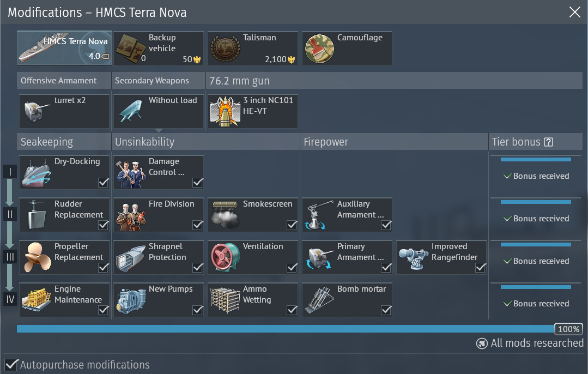Toggle the Dry-Docking checkbox
The height and width of the screenshot is (374, 588).
(103, 182)
